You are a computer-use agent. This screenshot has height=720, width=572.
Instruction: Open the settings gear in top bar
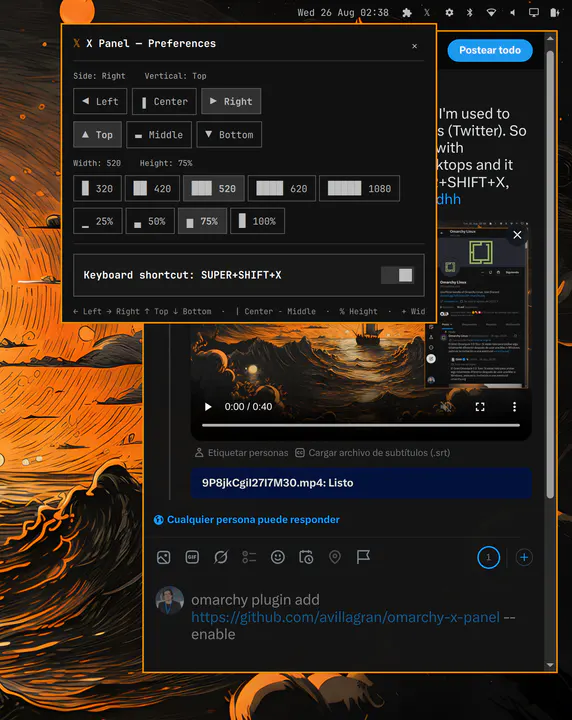pos(449,13)
